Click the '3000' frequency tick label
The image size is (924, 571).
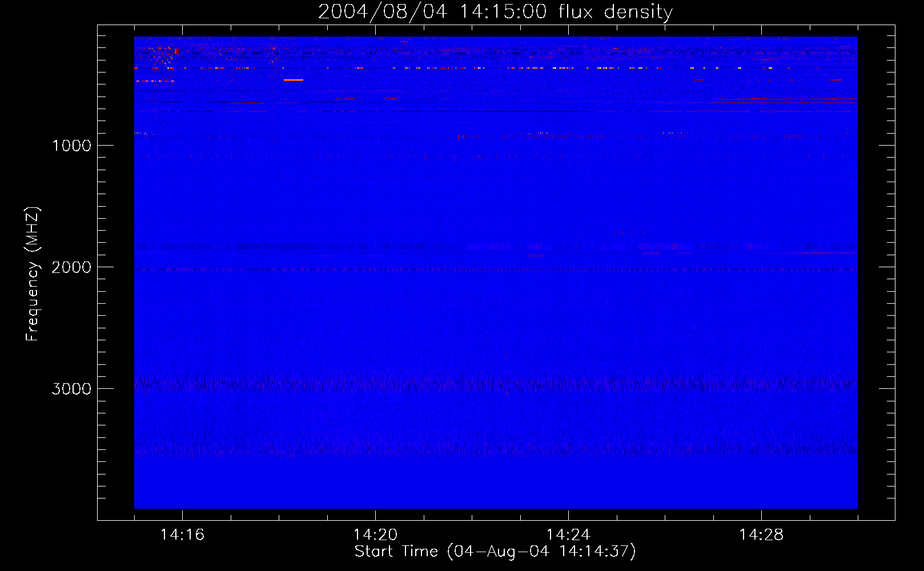(71, 389)
